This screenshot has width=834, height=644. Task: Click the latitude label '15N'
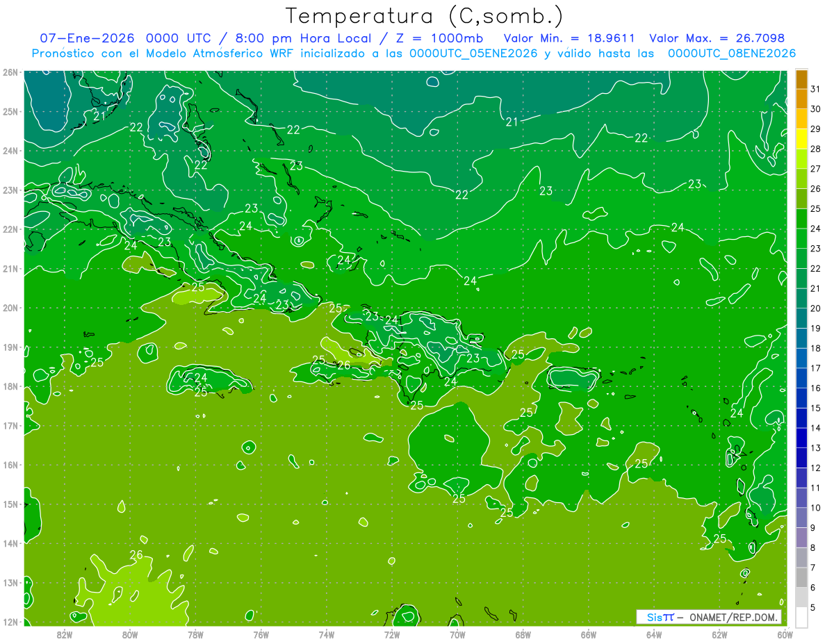coord(10,504)
